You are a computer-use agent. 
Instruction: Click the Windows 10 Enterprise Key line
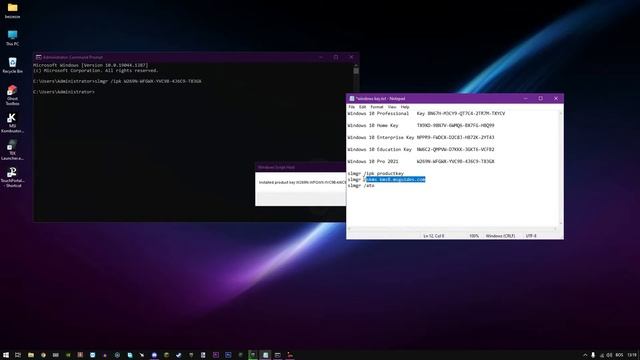421,138
